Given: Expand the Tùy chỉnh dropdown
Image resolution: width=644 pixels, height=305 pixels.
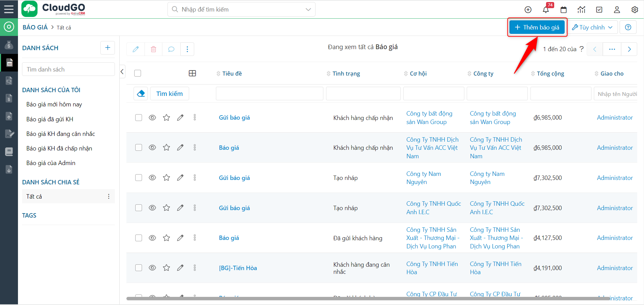Looking at the screenshot, I should [592, 27].
